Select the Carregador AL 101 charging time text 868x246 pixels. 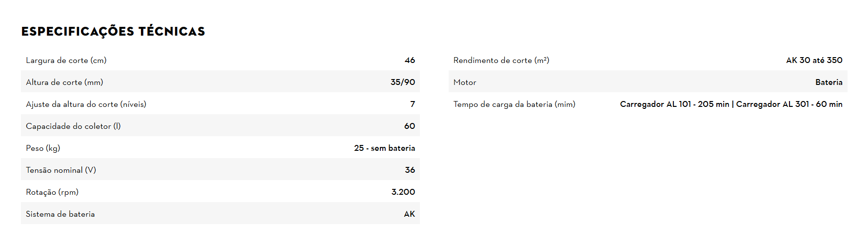[x=674, y=104]
